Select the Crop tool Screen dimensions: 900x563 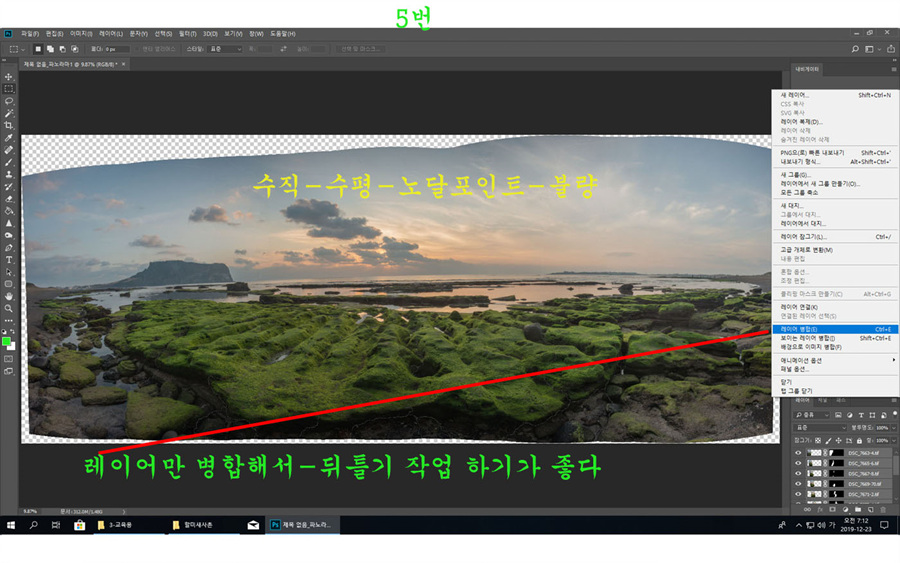coord(9,125)
